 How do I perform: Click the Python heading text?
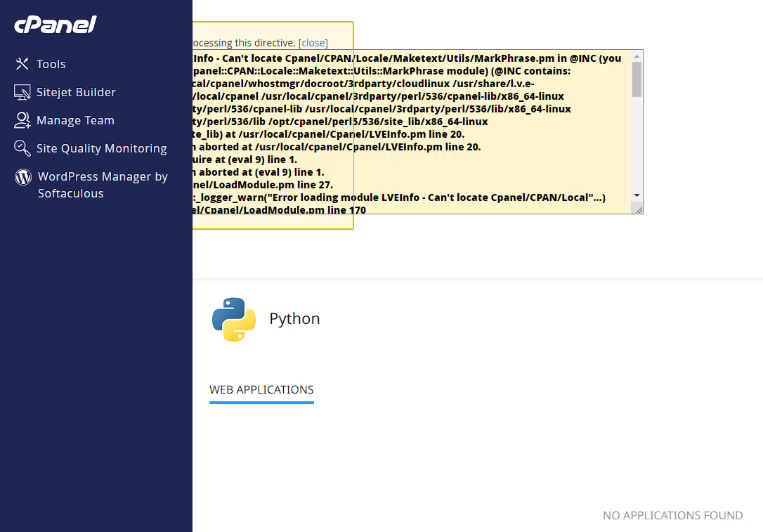click(x=294, y=319)
